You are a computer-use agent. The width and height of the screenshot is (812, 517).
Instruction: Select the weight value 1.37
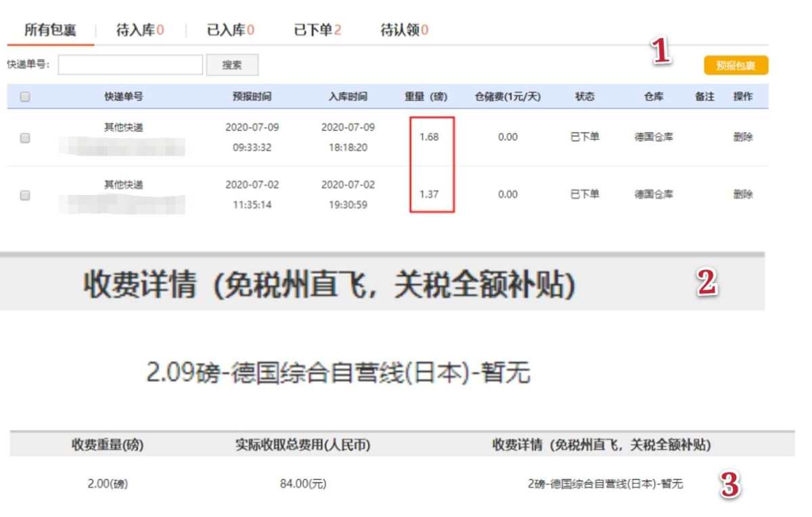[x=429, y=195]
